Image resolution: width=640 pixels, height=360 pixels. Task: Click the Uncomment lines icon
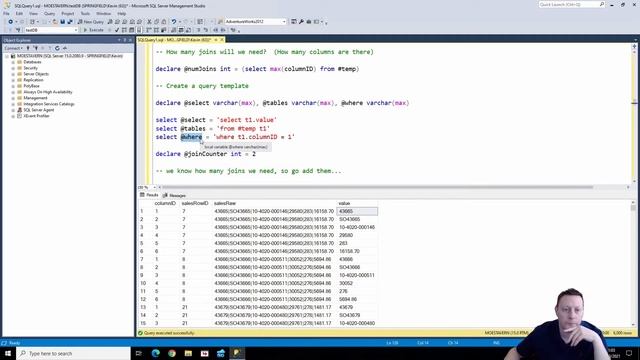pos(205,30)
